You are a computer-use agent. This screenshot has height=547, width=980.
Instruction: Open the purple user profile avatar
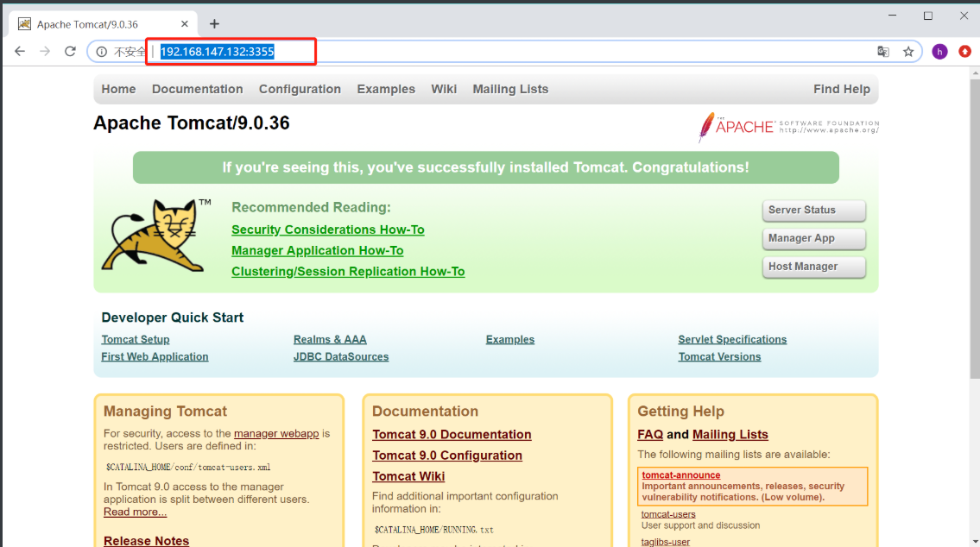tap(939, 52)
